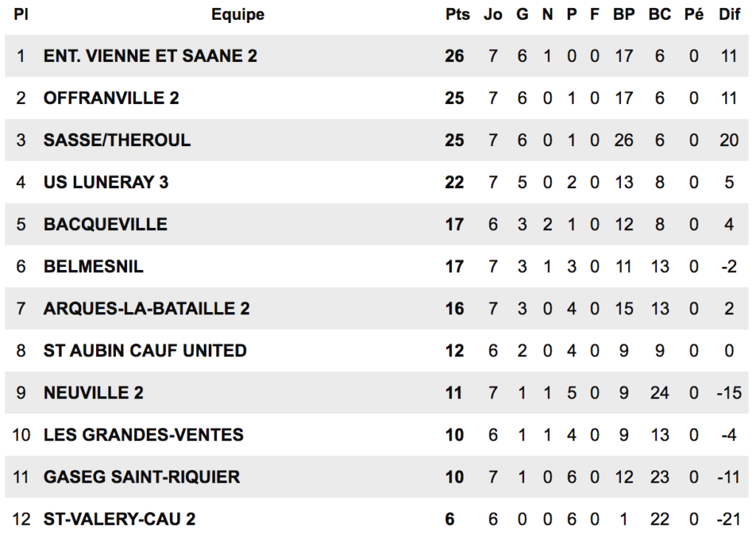Image resolution: width=756 pixels, height=540 pixels.
Task: Open GASEG SAINT-RIQUIER team entry
Action: tap(141, 477)
